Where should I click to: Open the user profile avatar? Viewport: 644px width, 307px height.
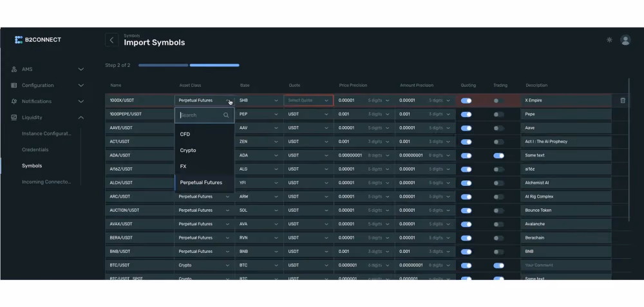click(625, 40)
